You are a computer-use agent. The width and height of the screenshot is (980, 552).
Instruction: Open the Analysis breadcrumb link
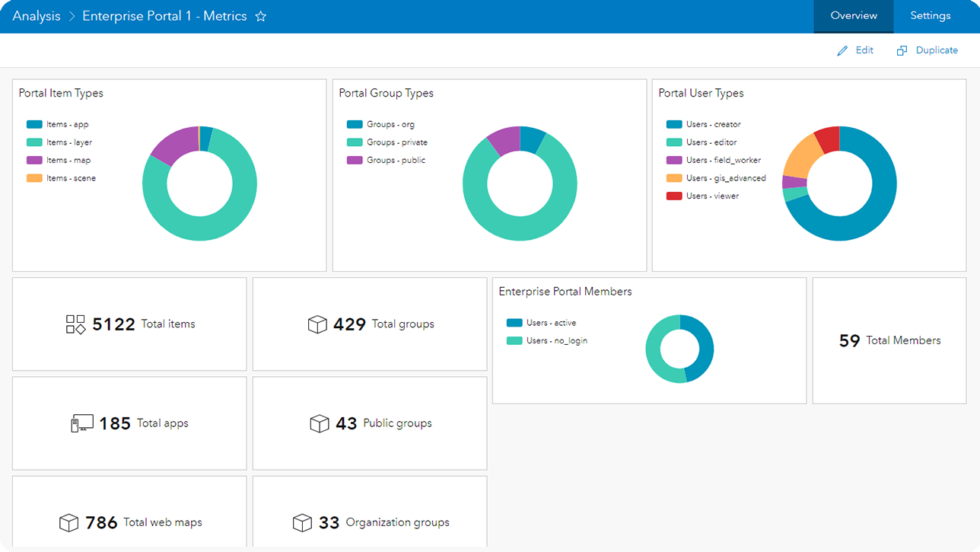point(36,15)
